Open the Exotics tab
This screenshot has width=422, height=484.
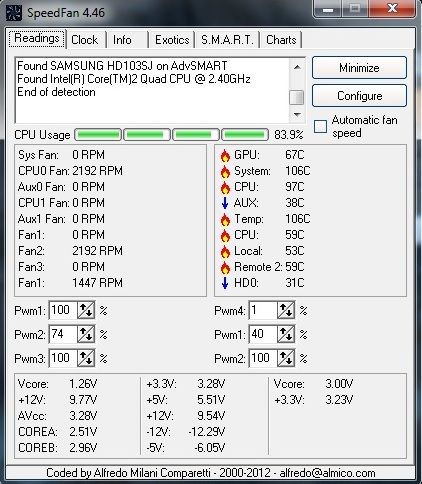point(172,40)
